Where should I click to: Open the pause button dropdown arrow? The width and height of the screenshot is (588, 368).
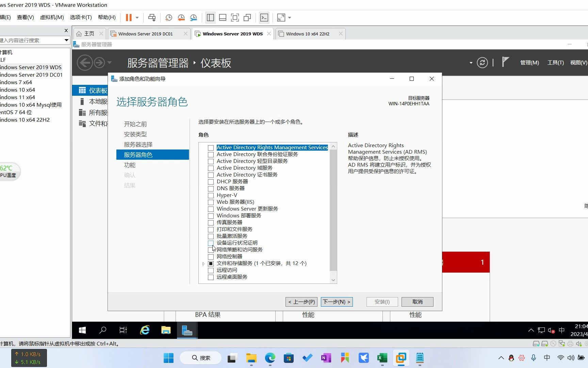[x=137, y=17]
